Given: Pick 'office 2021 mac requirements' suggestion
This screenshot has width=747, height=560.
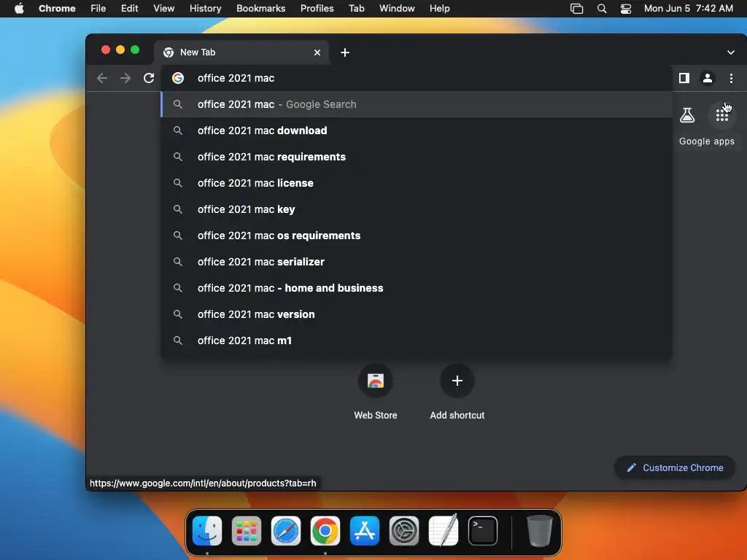Looking at the screenshot, I should tap(417, 157).
